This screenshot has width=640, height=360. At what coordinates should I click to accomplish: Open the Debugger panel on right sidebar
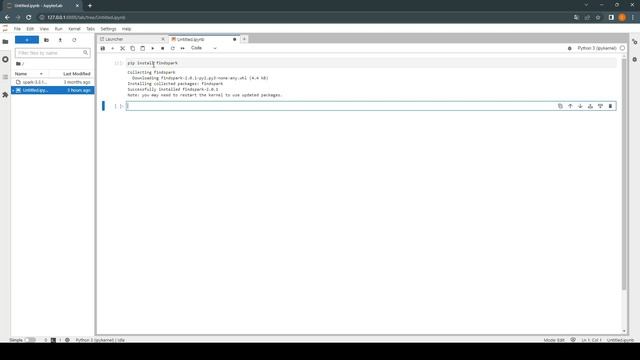[x=634, y=60]
